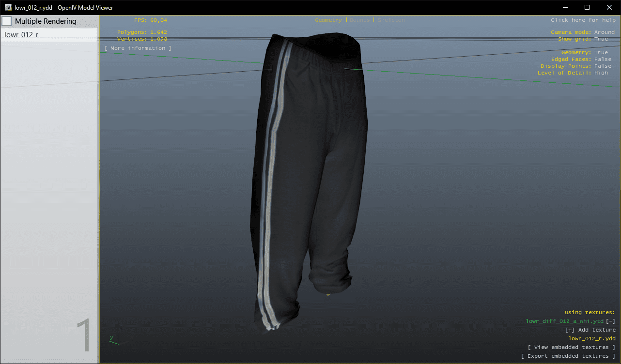Switch to the Geometry tab
Image resolution: width=621 pixels, height=364 pixels.
(328, 20)
